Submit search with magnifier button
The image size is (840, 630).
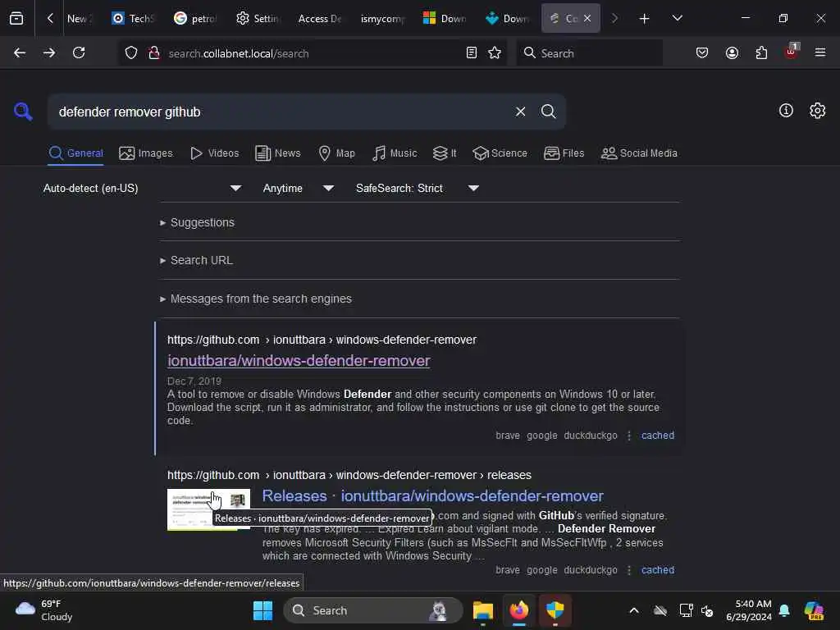pos(548,112)
